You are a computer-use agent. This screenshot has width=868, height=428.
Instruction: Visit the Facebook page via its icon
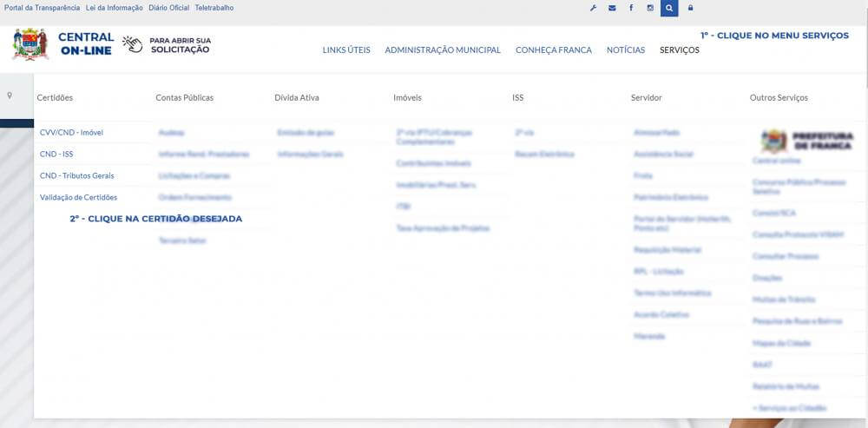pyautogui.click(x=631, y=9)
